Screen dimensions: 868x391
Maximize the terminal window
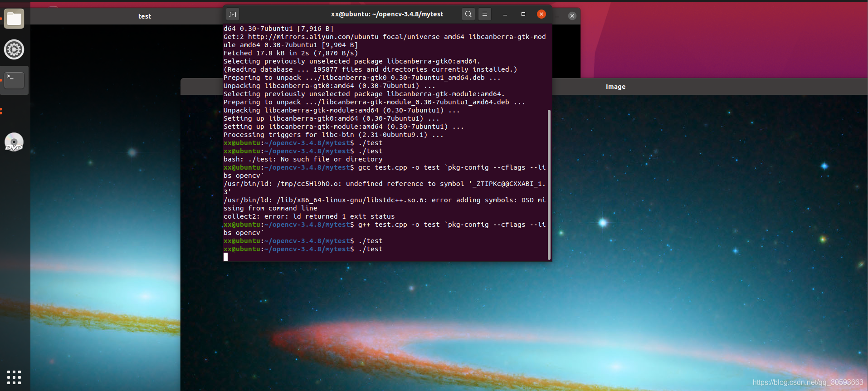(x=523, y=14)
